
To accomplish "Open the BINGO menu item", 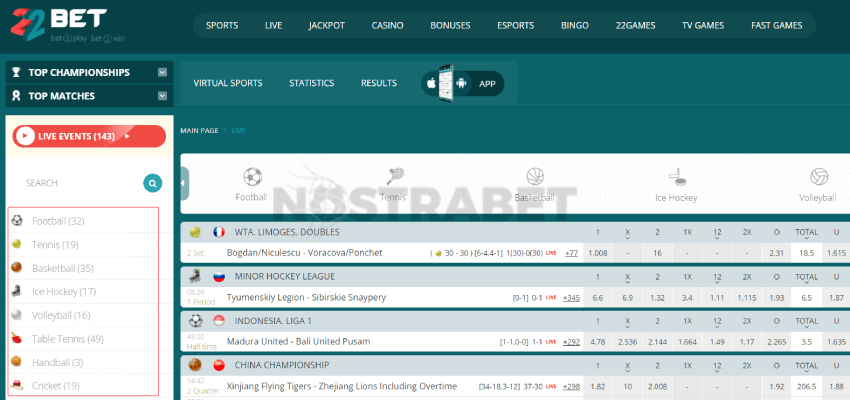I will click(575, 25).
